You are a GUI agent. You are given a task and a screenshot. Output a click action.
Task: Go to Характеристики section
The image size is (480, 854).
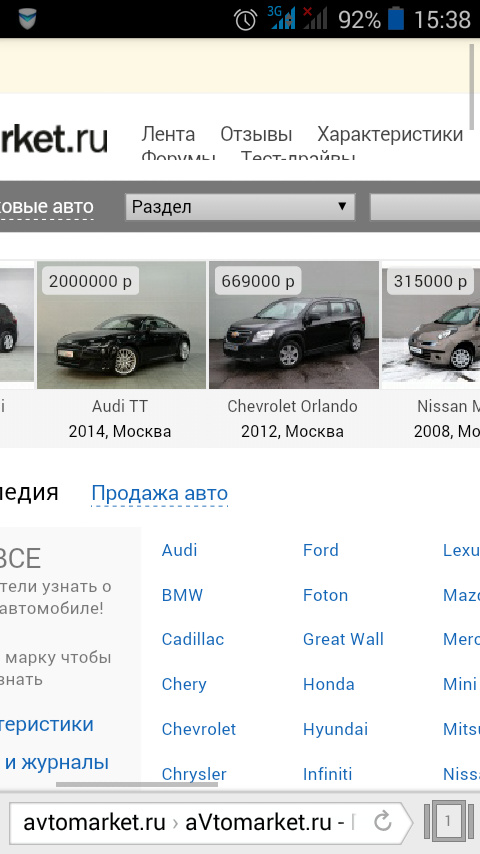(x=390, y=134)
